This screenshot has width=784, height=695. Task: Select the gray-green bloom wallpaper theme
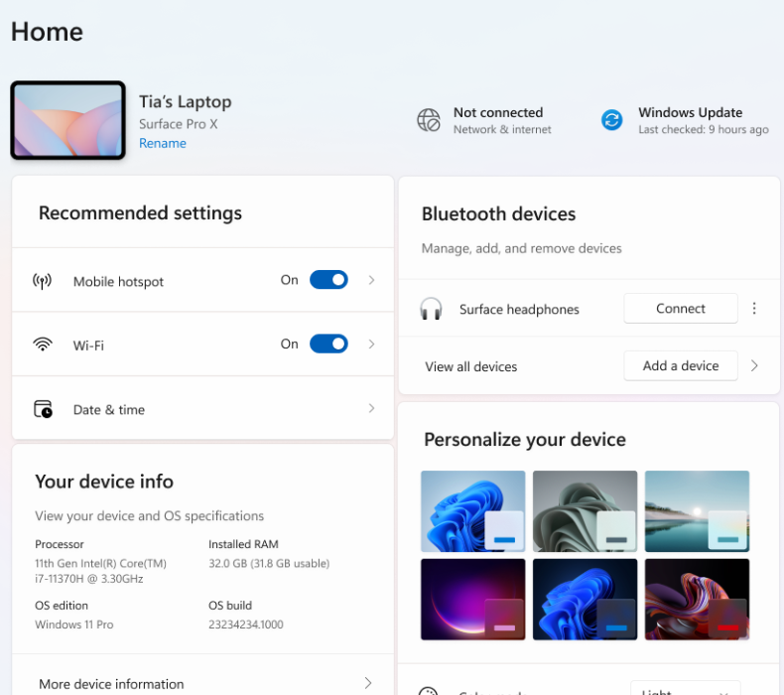[x=585, y=511]
